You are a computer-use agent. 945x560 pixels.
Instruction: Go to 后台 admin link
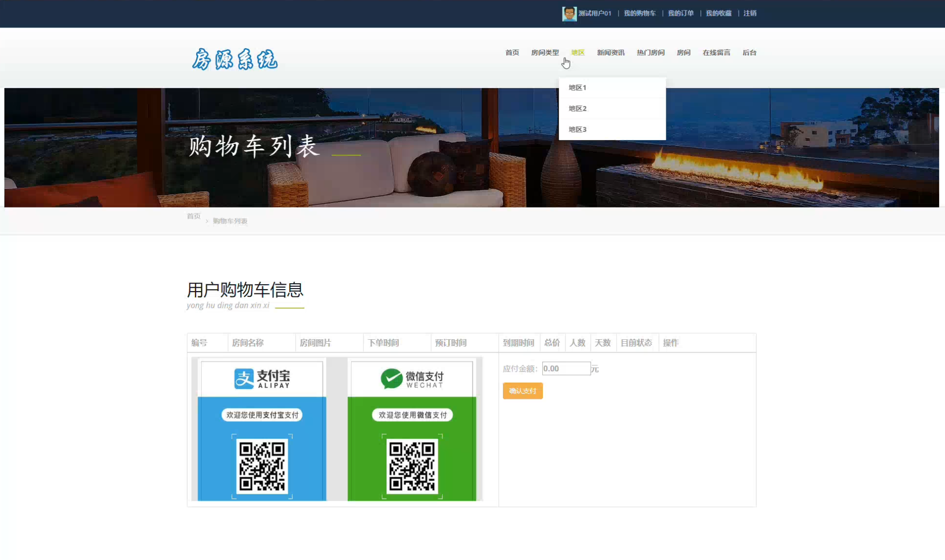(749, 53)
